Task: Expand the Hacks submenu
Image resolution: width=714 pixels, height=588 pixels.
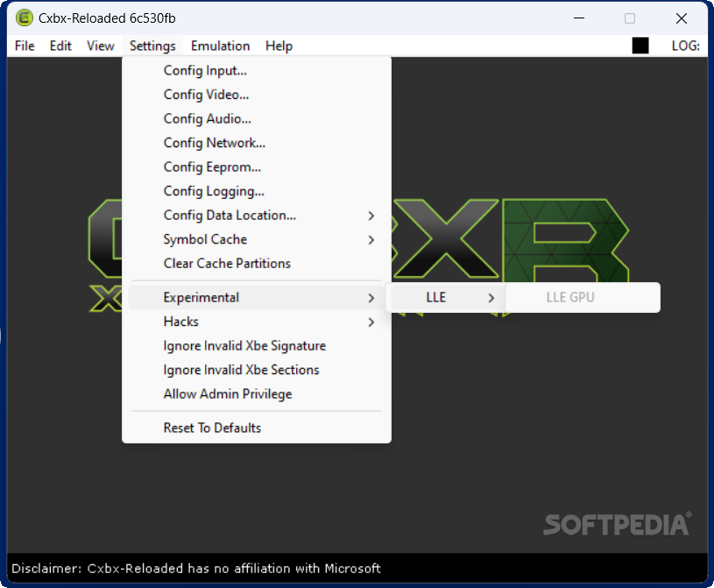Action: (257, 322)
